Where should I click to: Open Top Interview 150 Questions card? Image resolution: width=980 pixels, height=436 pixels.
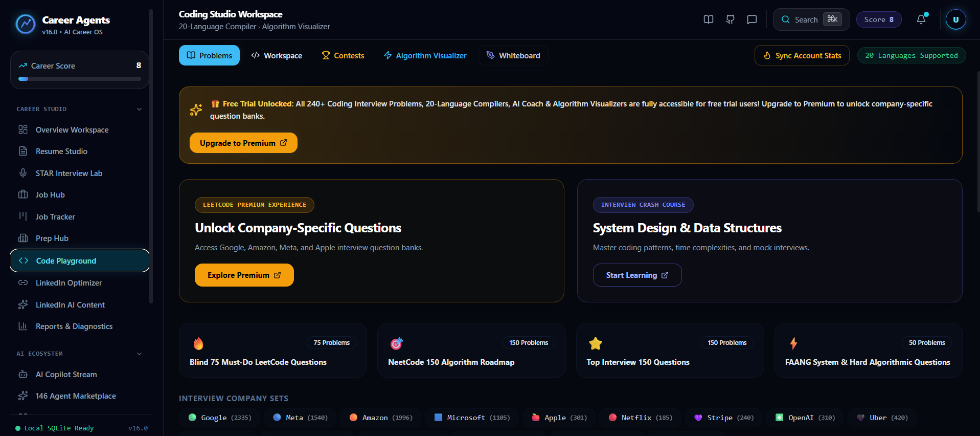(670, 350)
